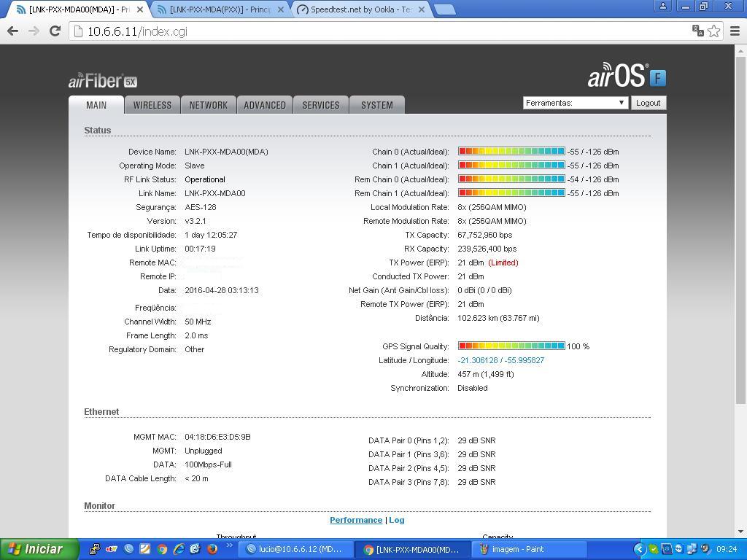Screen dimensions: 747x560
Task: Click the RX Capacity value 239,526,400 bps
Action: tap(487, 249)
